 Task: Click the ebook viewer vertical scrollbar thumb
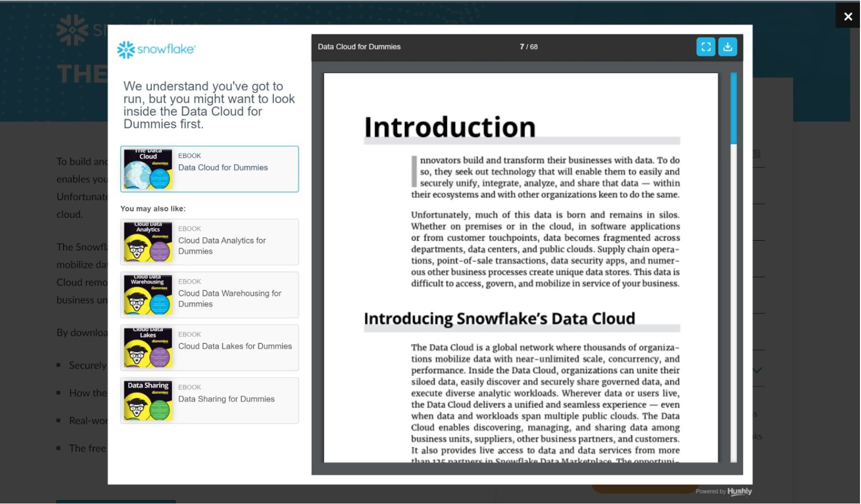[x=734, y=108]
